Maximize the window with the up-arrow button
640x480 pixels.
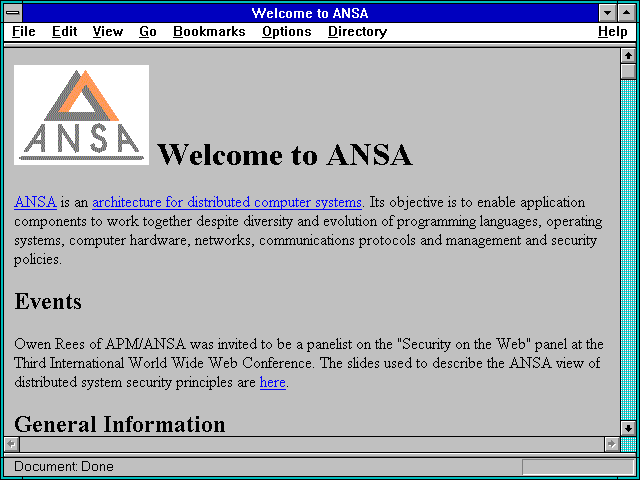point(627,13)
